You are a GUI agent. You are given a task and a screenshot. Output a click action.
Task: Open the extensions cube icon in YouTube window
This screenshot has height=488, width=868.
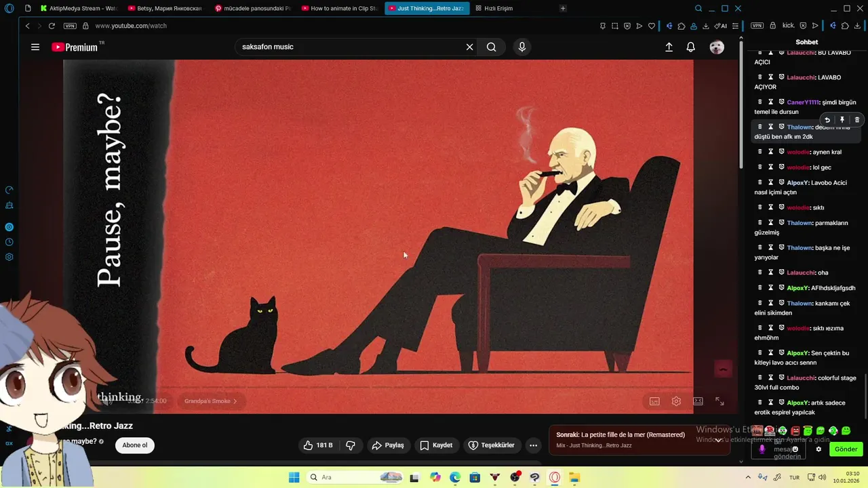coord(681,26)
